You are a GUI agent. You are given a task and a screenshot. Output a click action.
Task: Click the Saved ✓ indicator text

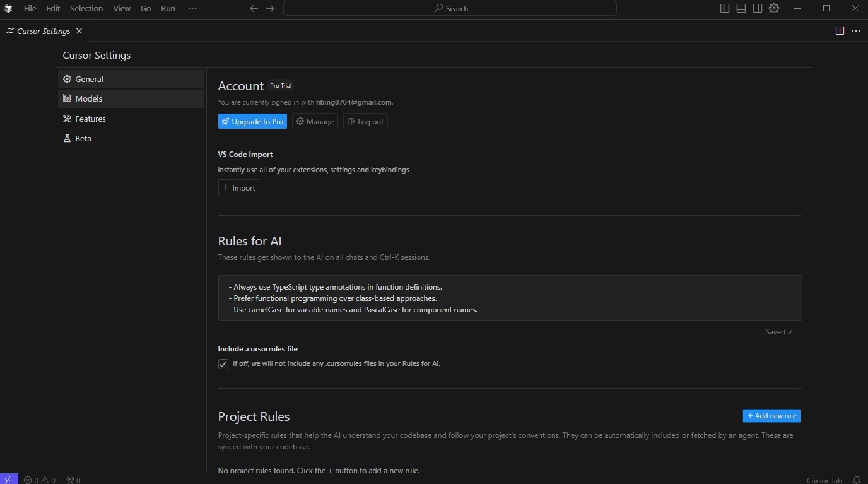[780, 332]
